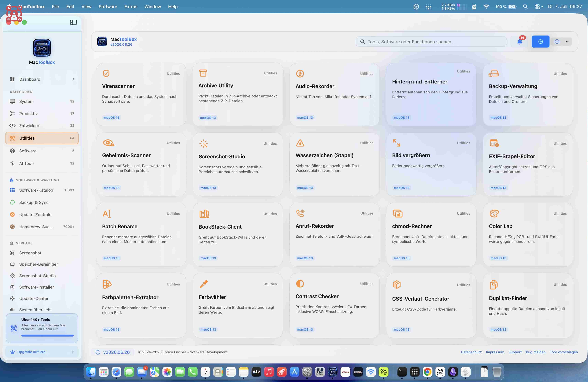Go to Update-Zentrale in the sidebar

coord(42,214)
